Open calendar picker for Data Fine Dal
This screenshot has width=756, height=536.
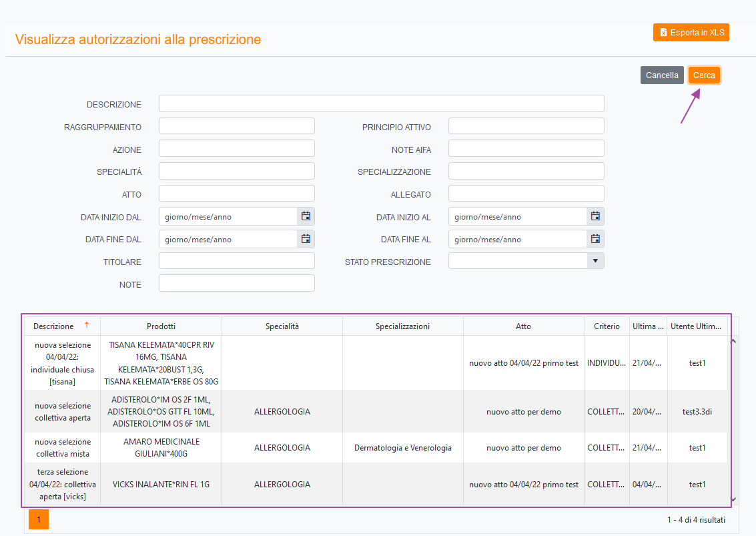306,239
